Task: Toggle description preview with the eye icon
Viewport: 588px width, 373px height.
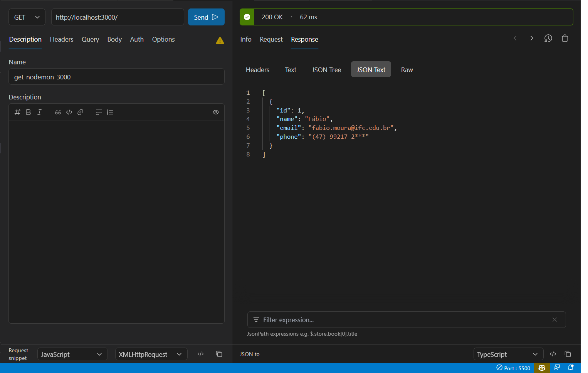Action: click(x=216, y=112)
